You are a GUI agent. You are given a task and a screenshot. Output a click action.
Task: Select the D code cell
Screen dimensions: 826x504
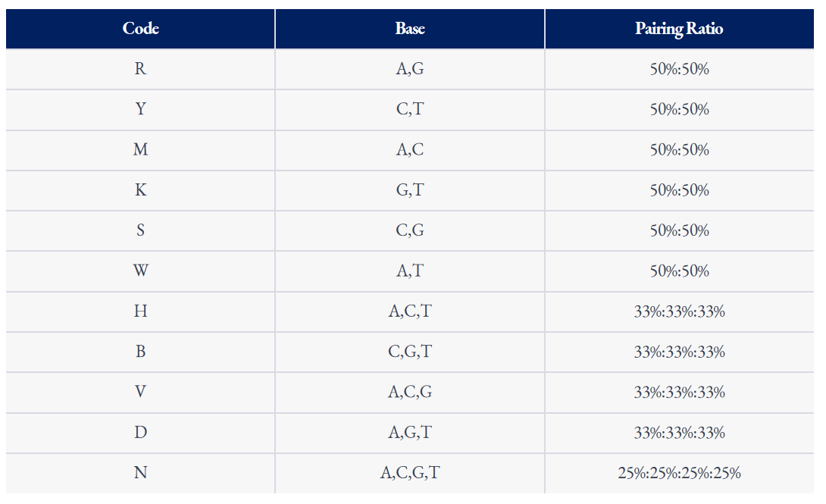[140, 433]
